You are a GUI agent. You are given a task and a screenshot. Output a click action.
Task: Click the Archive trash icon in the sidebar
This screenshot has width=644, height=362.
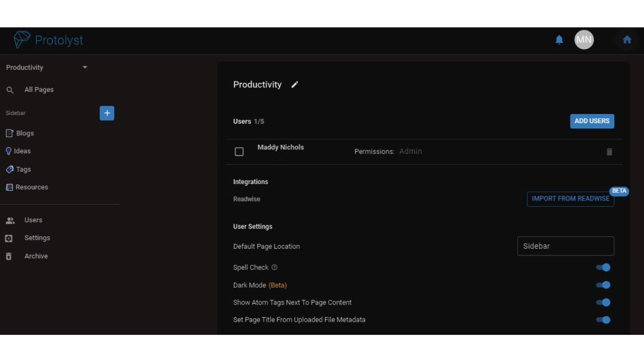click(9, 256)
